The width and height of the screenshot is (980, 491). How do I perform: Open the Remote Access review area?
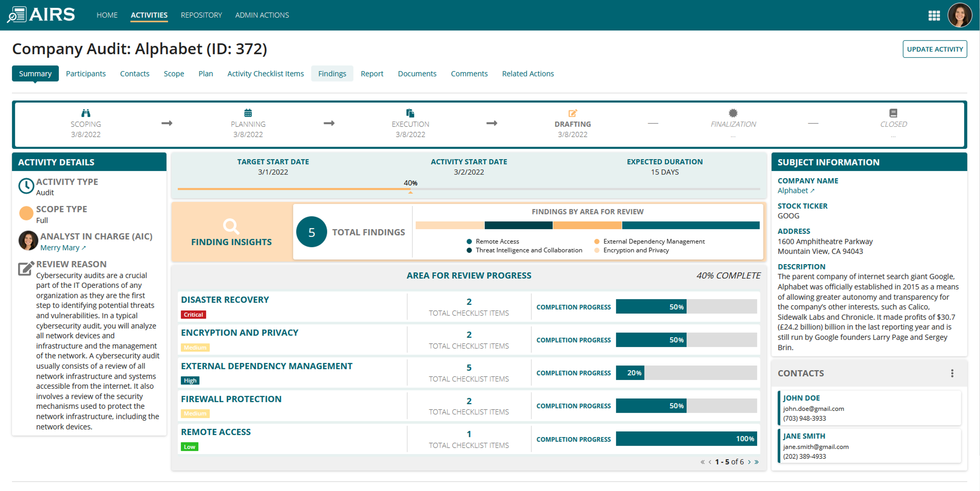216,432
